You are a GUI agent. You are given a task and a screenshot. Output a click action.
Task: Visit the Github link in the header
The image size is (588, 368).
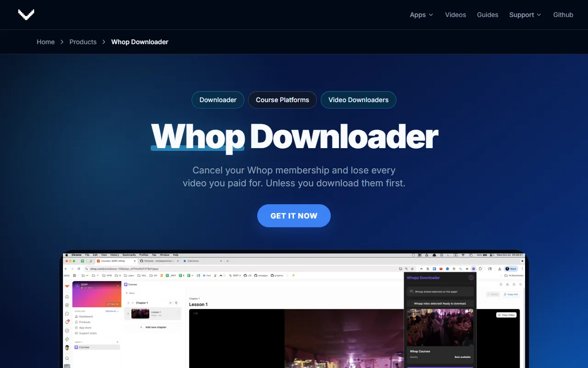click(x=563, y=15)
